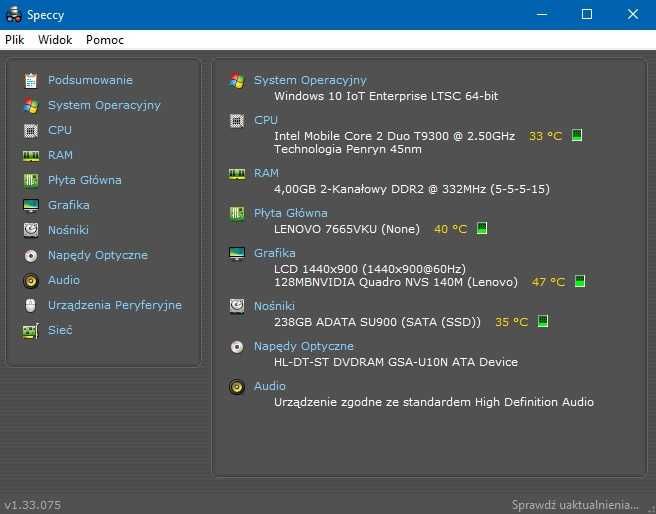Viewport: 656px width, 514px height.
Task: Click the green temperature indicator next to 40 °C
Action: tap(482, 228)
